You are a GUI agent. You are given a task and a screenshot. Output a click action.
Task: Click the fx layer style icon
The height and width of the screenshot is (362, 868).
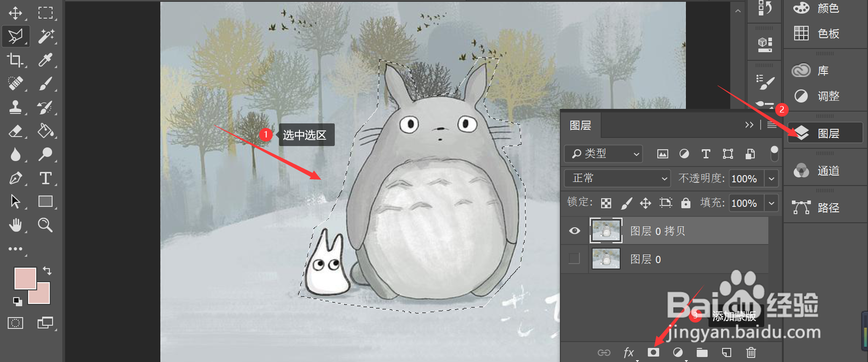tap(628, 352)
